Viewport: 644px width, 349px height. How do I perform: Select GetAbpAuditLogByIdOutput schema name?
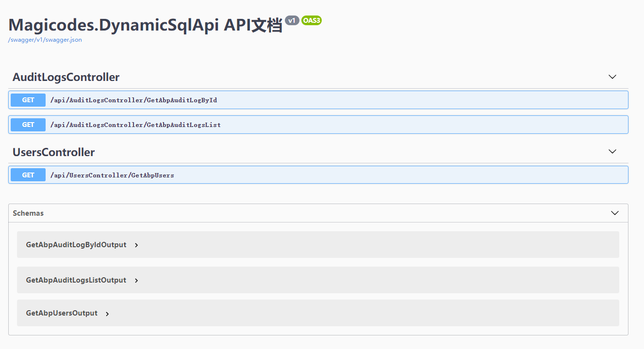[76, 245]
